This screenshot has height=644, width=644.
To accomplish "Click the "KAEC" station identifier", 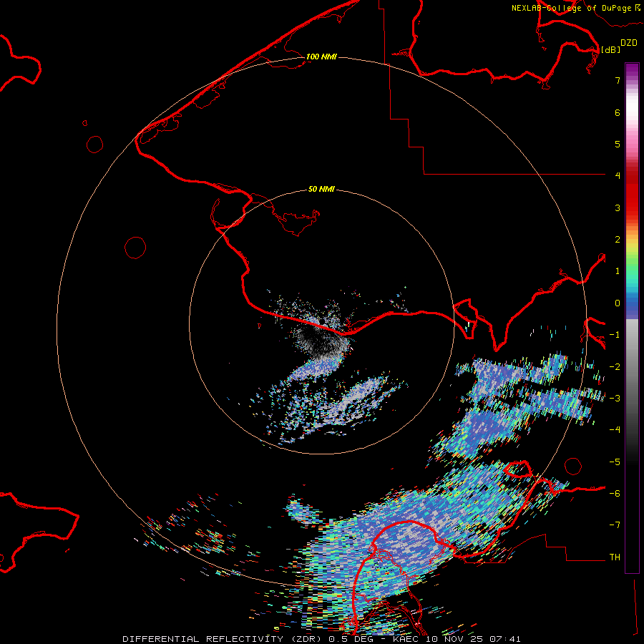I will 406,639.
